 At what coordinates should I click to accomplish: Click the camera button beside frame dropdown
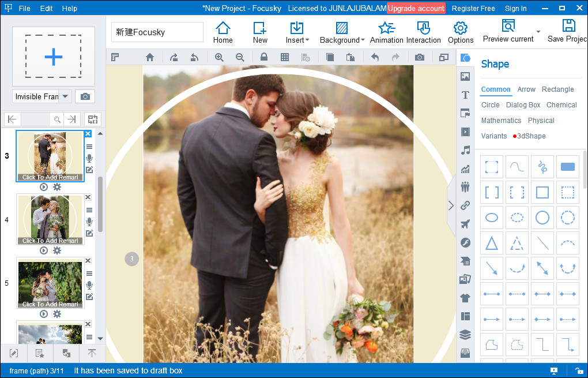[x=85, y=96]
